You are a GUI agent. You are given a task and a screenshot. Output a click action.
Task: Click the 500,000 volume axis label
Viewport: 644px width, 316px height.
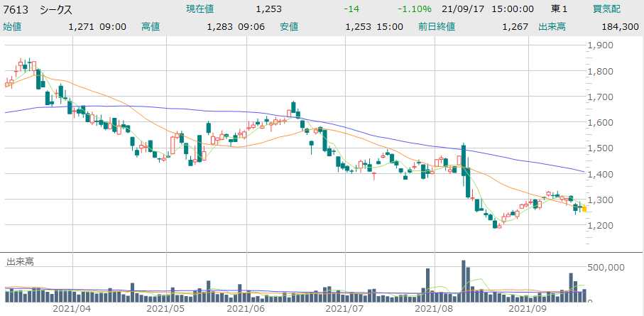pos(611,267)
